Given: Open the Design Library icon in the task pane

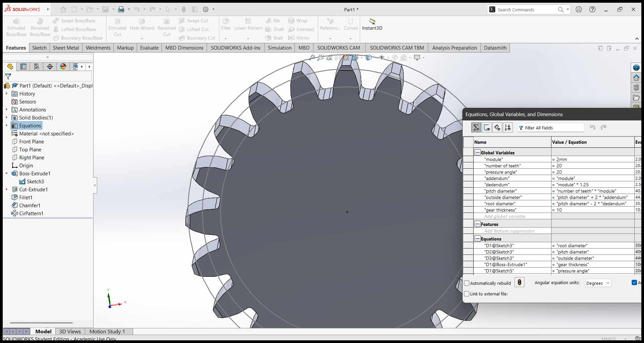Looking at the screenshot, I should (636, 87).
